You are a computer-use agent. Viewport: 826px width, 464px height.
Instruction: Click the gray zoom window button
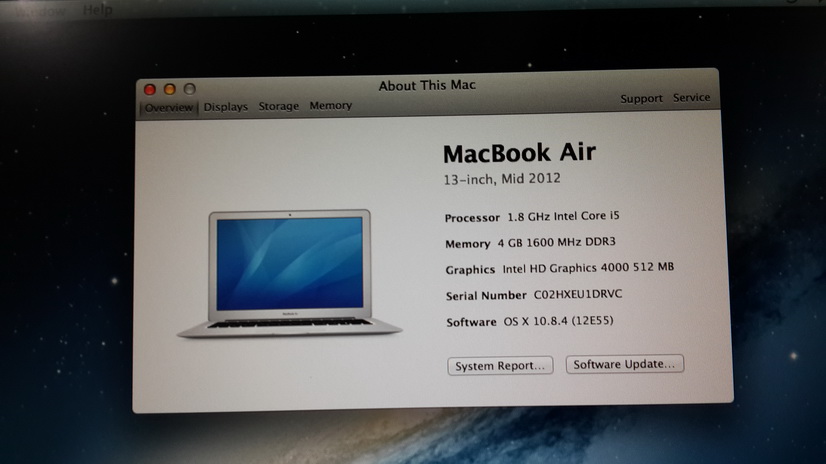point(188,89)
